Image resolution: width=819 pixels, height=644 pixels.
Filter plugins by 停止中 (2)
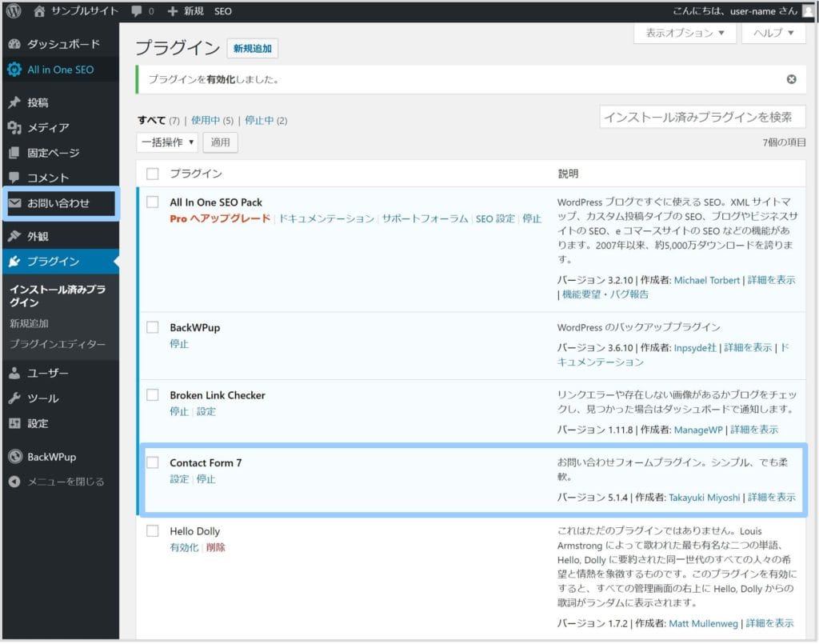pos(266,120)
